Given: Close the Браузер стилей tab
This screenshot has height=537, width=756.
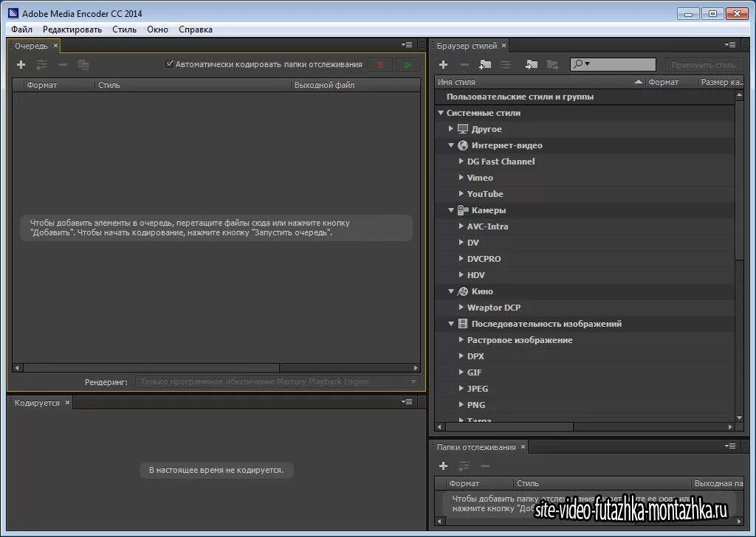Looking at the screenshot, I should coord(504,45).
